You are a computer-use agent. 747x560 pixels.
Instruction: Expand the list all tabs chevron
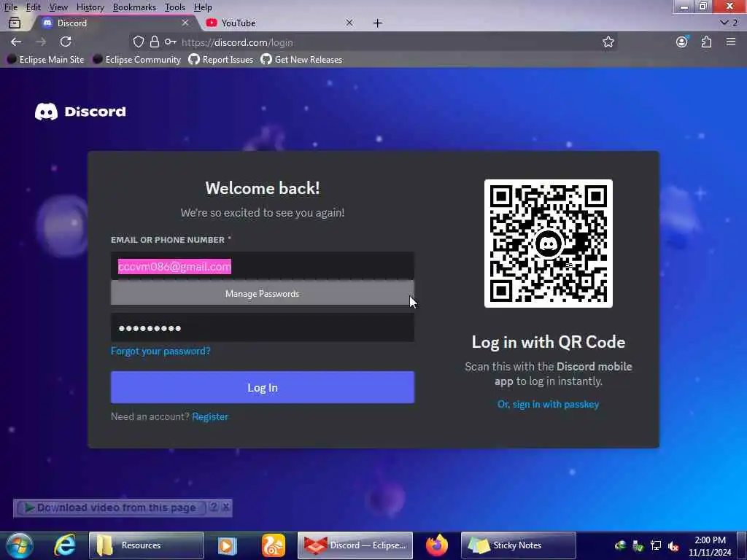[x=724, y=23]
